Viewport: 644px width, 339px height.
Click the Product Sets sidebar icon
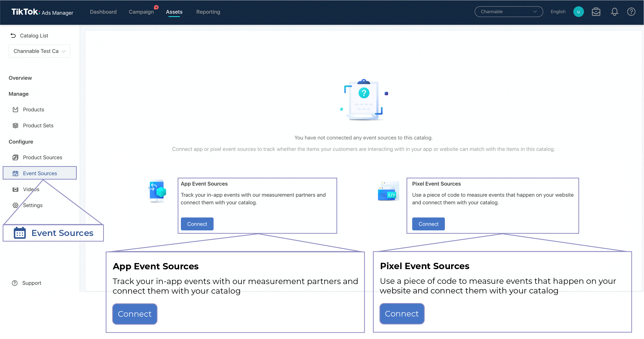click(x=15, y=125)
